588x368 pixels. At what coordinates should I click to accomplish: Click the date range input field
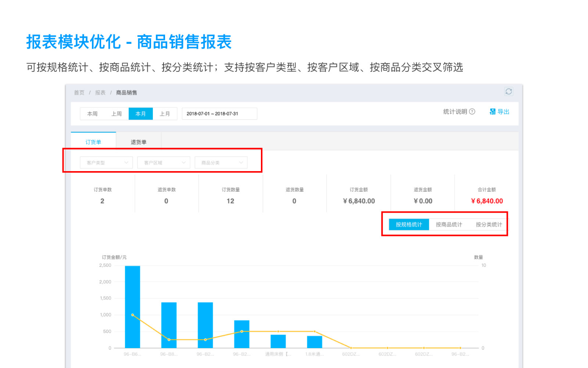219,114
